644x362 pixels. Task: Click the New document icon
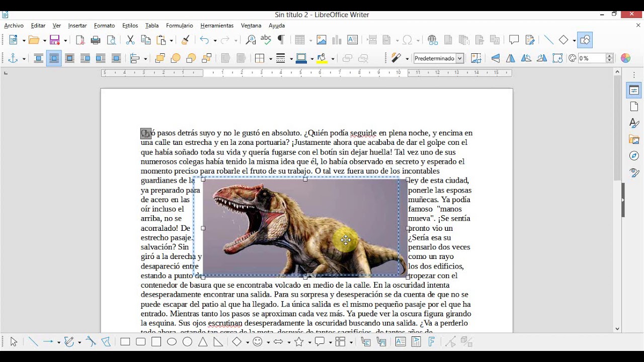coord(14,40)
